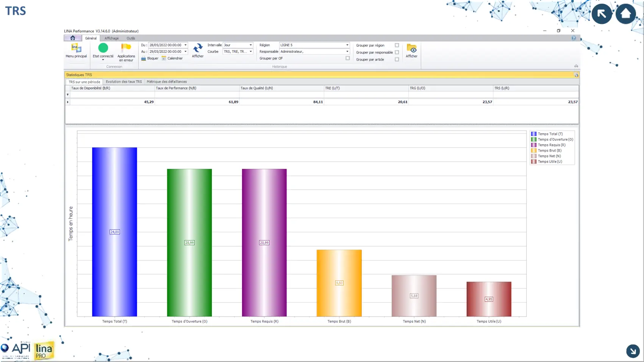Click the Bloquer button
The image size is (644, 362).
tap(150, 58)
